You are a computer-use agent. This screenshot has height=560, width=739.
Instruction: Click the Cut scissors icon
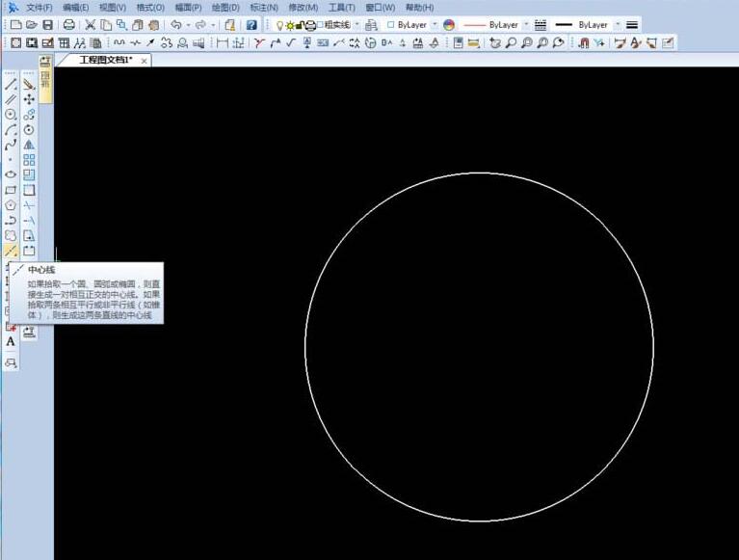[x=90, y=24]
